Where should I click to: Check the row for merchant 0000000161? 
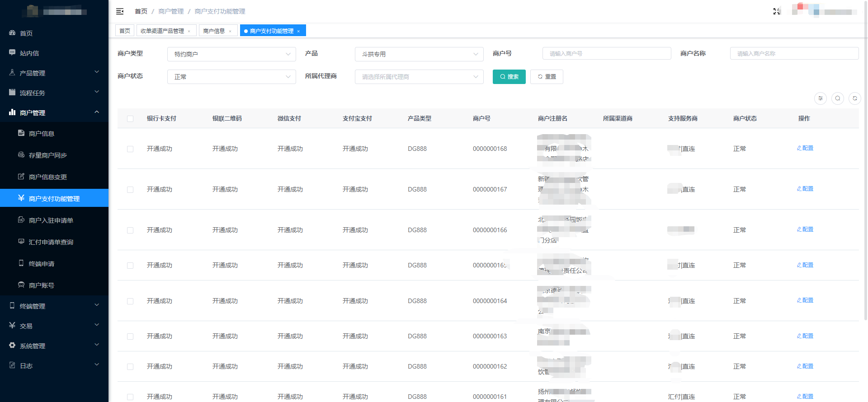(130, 397)
